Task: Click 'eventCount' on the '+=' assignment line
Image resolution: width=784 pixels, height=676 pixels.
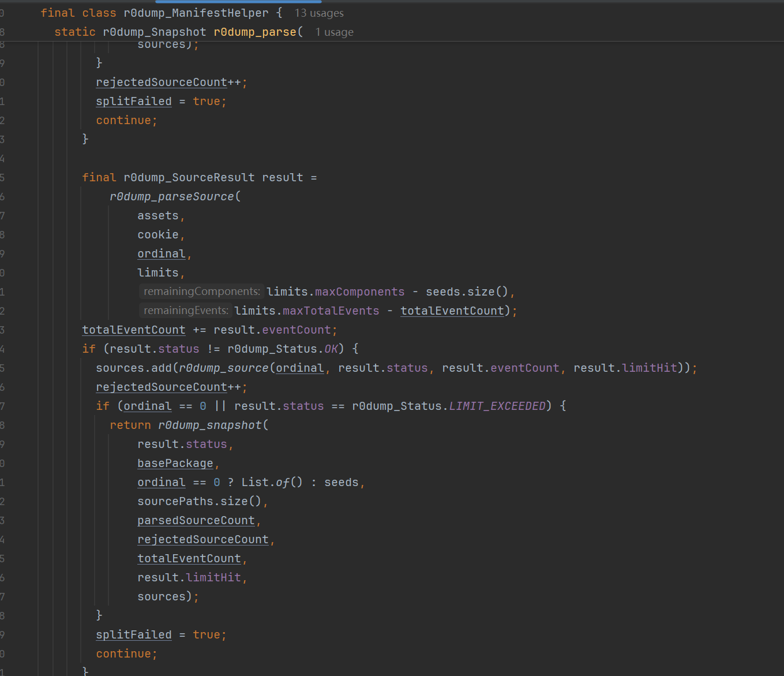Action: point(297,330)
